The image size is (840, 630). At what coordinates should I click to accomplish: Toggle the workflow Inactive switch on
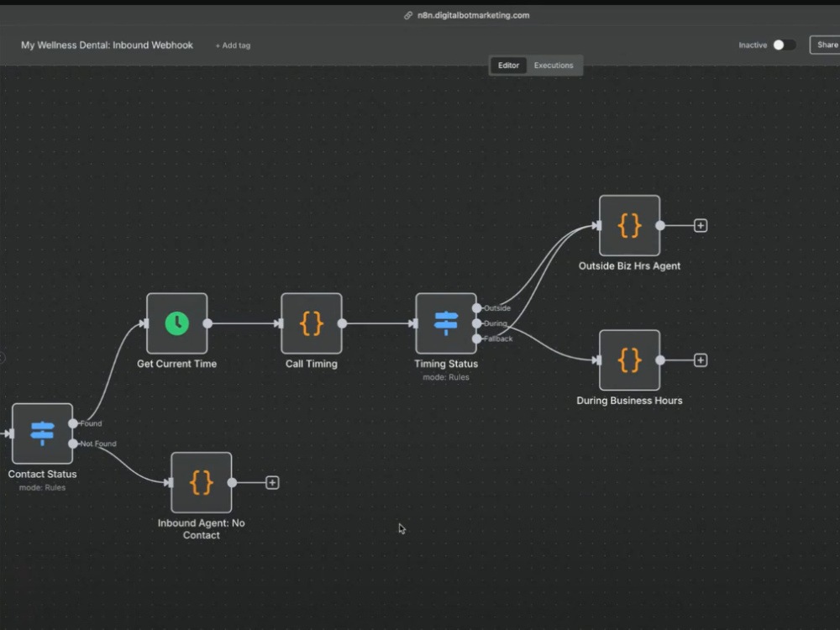point(785,45)
